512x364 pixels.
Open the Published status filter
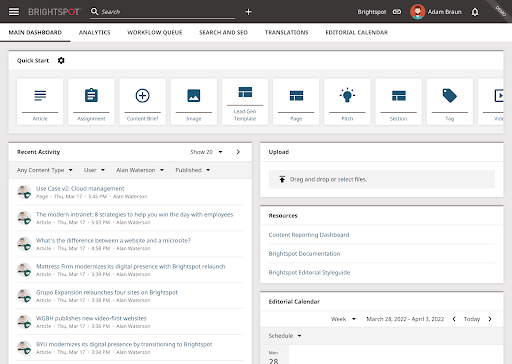click(193, 170)
